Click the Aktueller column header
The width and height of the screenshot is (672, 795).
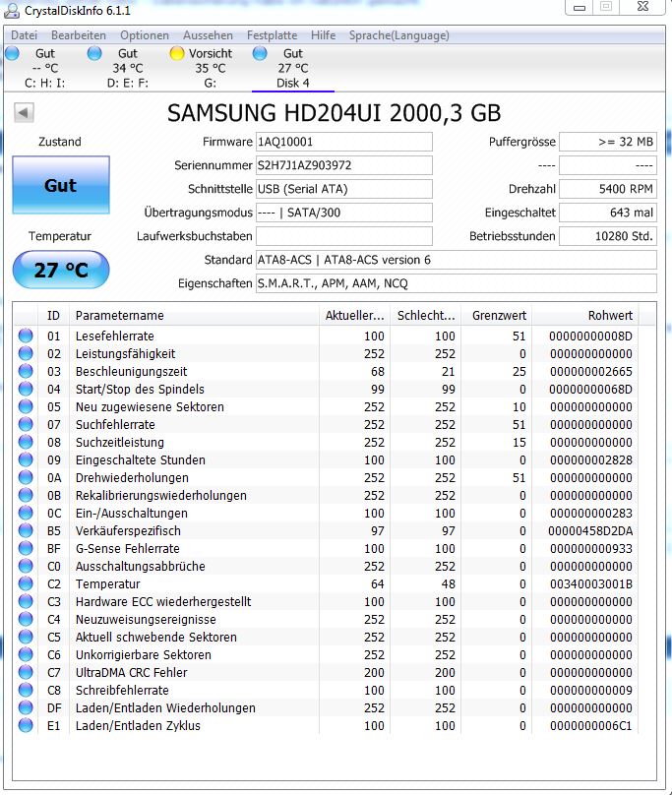coord(354,316)
